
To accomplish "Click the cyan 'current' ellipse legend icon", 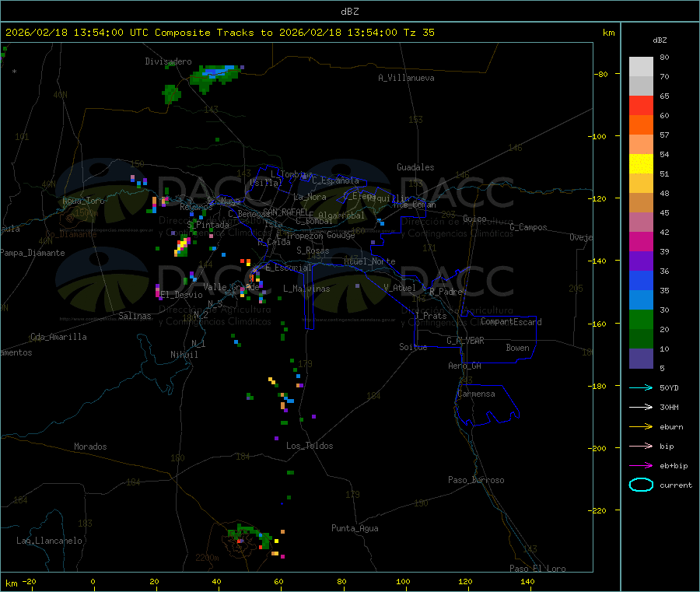I will coord(641,485).
